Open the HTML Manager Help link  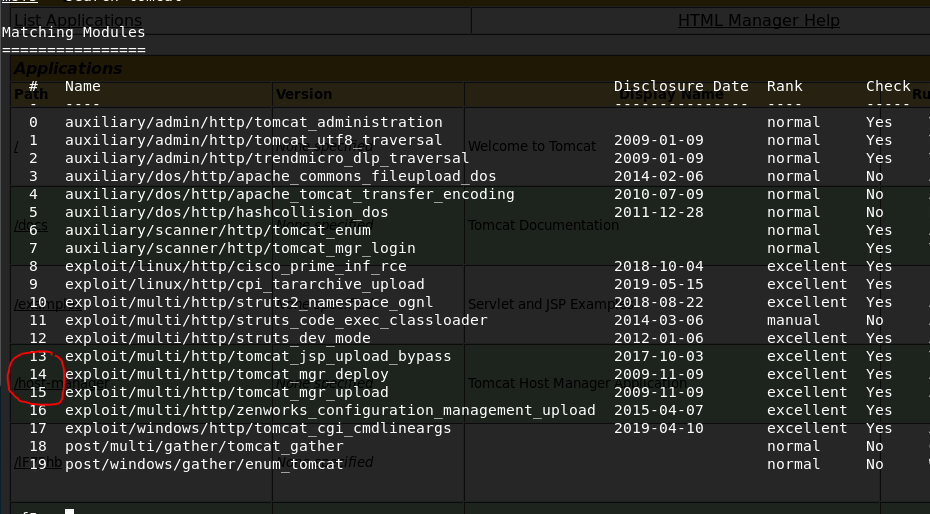(x=759, y=20)
